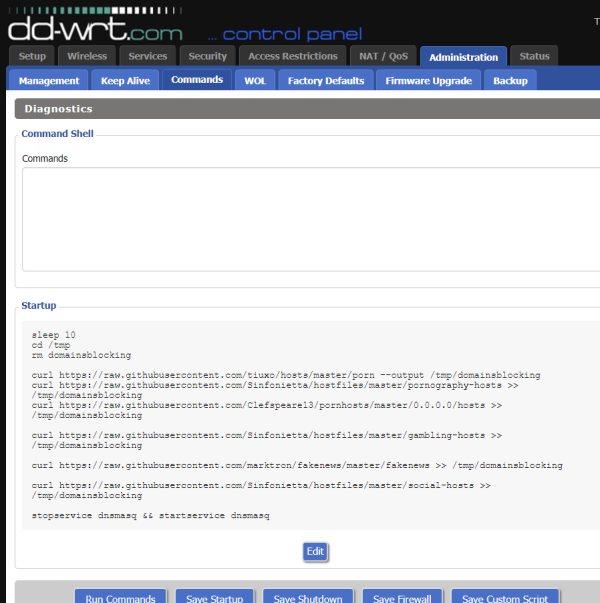Click Save Firewall button
The image size is (600, 603).
point(402,597)
